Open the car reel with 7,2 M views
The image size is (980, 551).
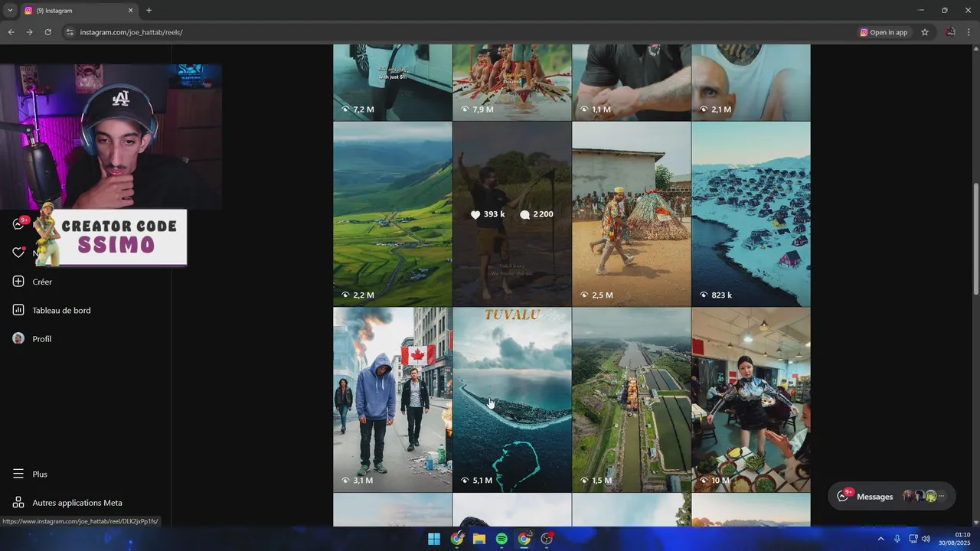click(392, 83)
